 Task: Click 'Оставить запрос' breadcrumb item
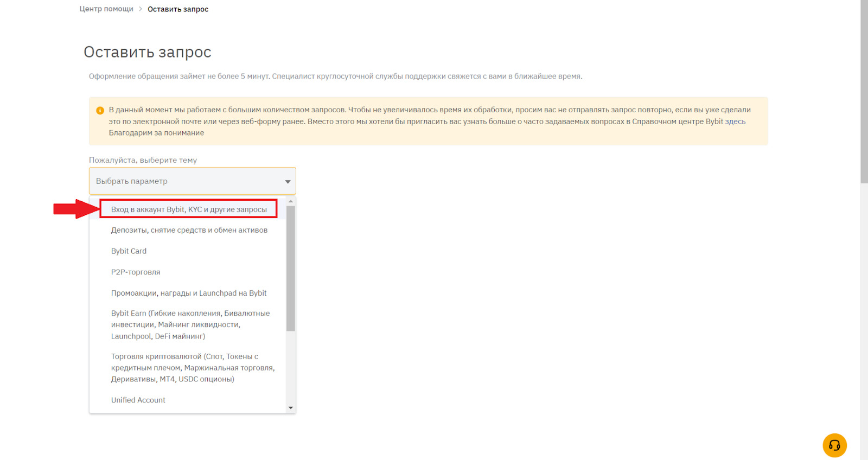pyautogui.click(x=178, y=9)
